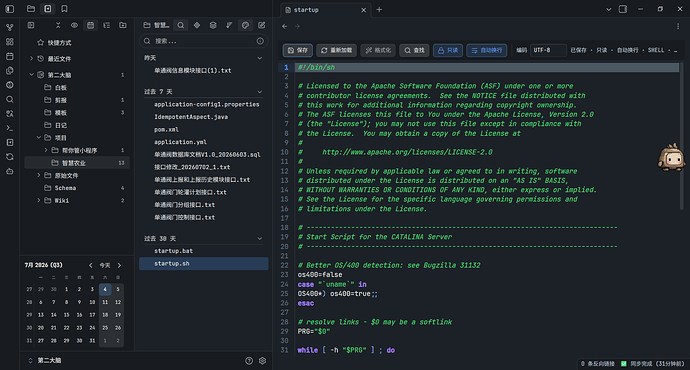Image resolution: width=690 pixels, height=370 pixels.
Task: Open application.yml file
Action: pos(180,142)
